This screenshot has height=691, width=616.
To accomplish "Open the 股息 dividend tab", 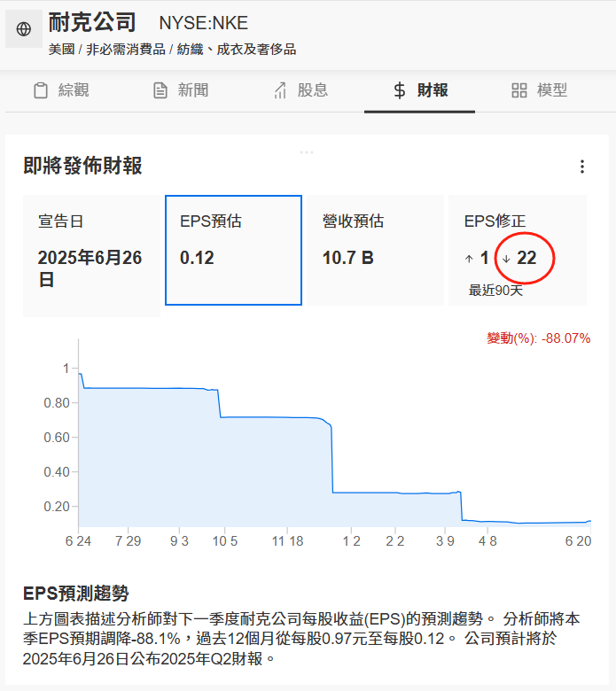I will [x=300, y=90].
